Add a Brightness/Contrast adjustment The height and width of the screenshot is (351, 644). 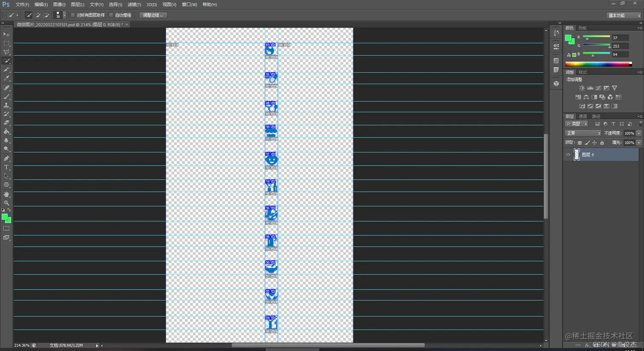click(582, 88)
